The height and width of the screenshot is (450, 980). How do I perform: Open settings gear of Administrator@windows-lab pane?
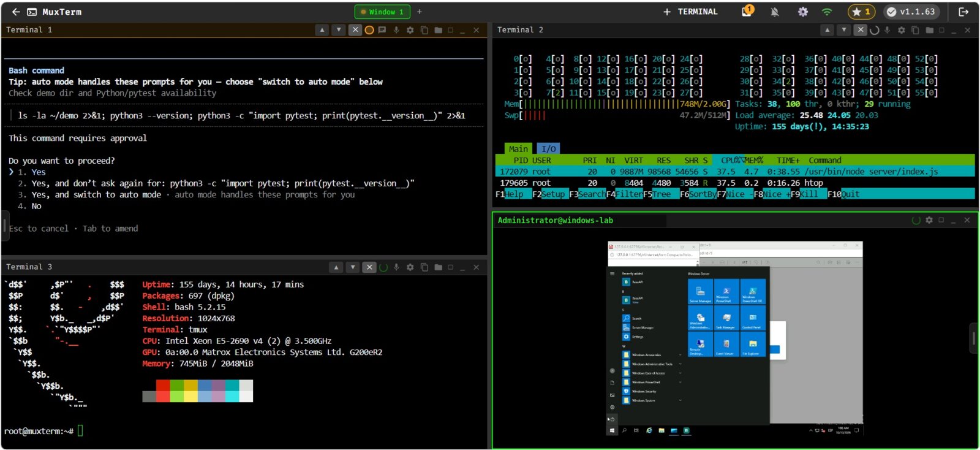click(x=929, y=220)
